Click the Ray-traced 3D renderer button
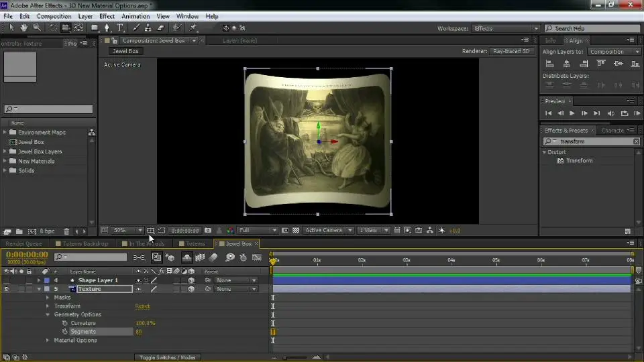 [511, 51]
